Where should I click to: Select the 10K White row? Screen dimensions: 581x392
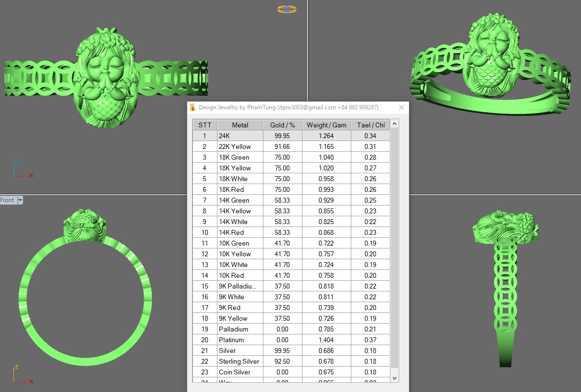tap(291, 265)
